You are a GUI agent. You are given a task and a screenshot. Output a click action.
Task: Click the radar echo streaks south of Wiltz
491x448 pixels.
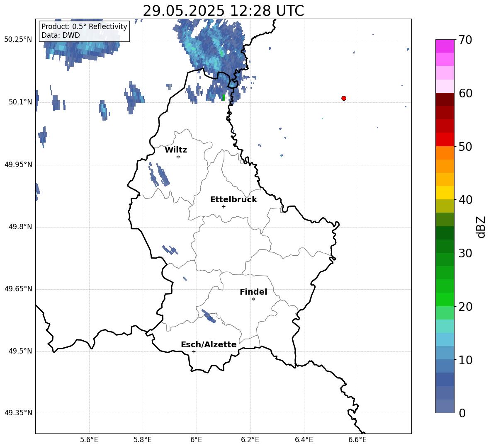pyautogui.click(x=160, y=174)
